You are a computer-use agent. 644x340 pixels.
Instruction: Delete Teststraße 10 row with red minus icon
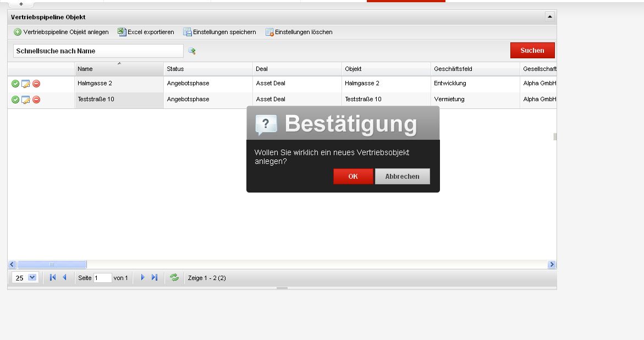click(x=36, y=100)
